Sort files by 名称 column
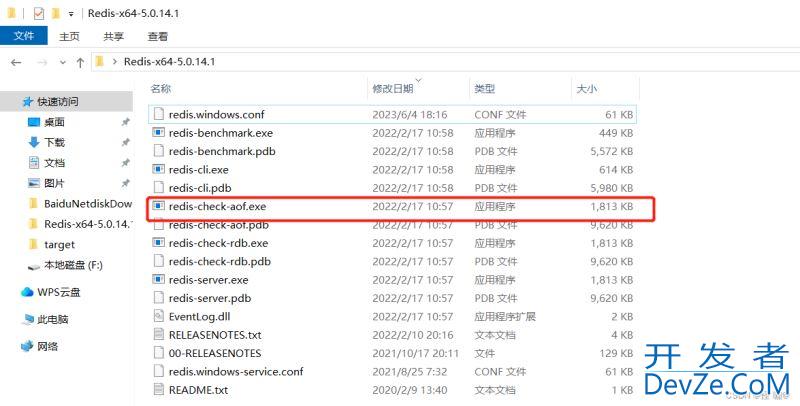The height and width of the screenshot is (406, 800). 160,89
